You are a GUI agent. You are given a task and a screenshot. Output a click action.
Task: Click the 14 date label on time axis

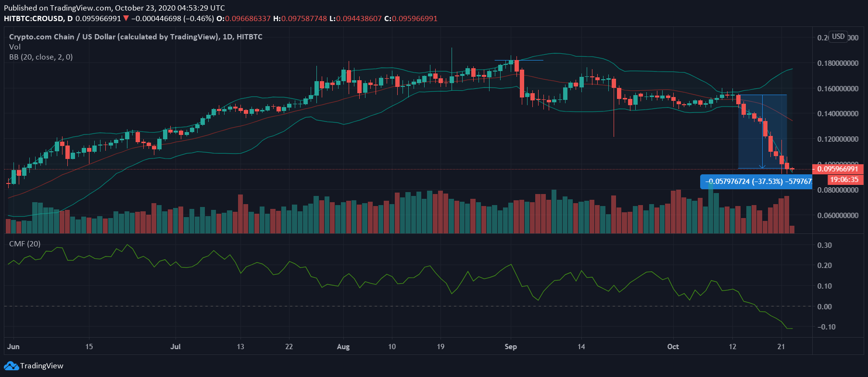tap(581, 347)
